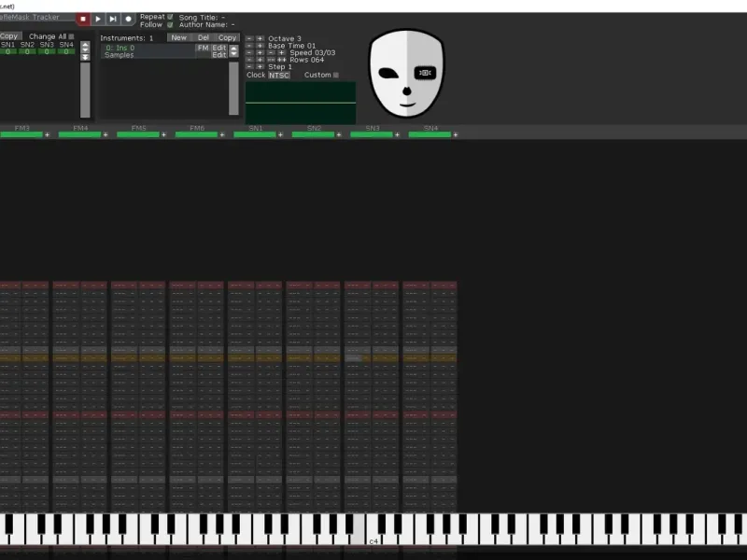Screen dimensions: 747x560
Task: Mute FM5 channel green bar
Action: tap(138, 134)
